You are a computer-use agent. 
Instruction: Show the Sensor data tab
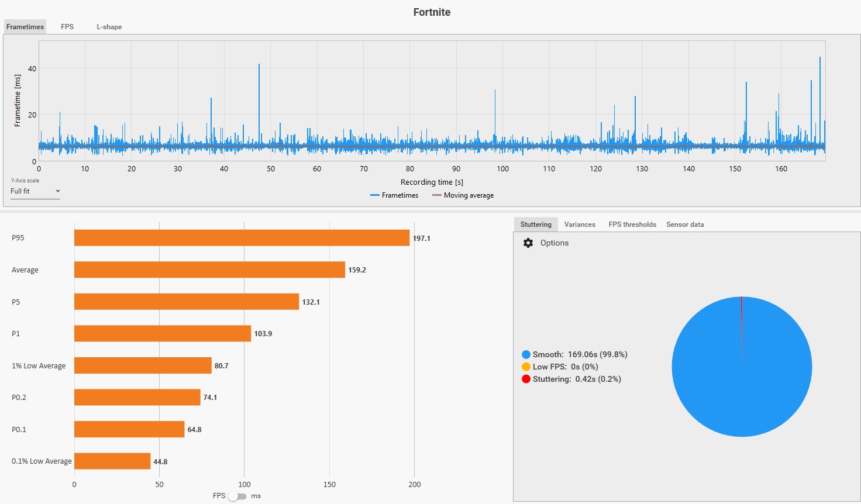coord(685,225)
